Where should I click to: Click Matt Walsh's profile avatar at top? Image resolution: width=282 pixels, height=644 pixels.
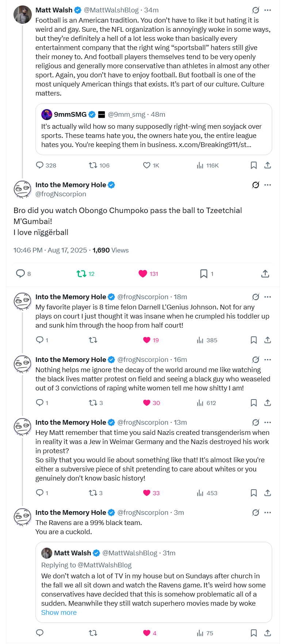tap(23, 15)
